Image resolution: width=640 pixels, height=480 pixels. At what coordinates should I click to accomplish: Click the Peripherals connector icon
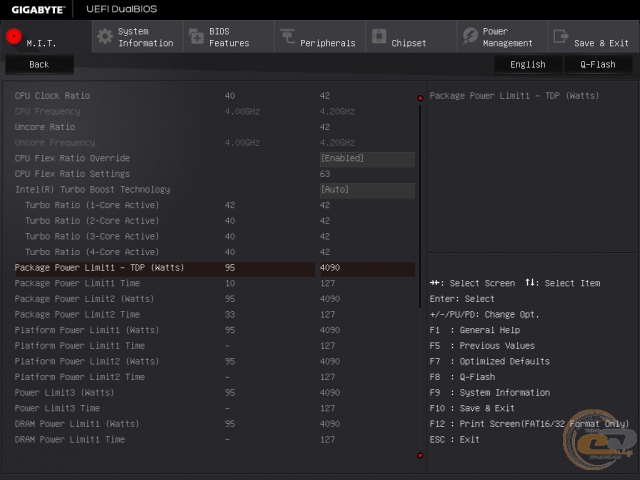(x=287, y=36)
